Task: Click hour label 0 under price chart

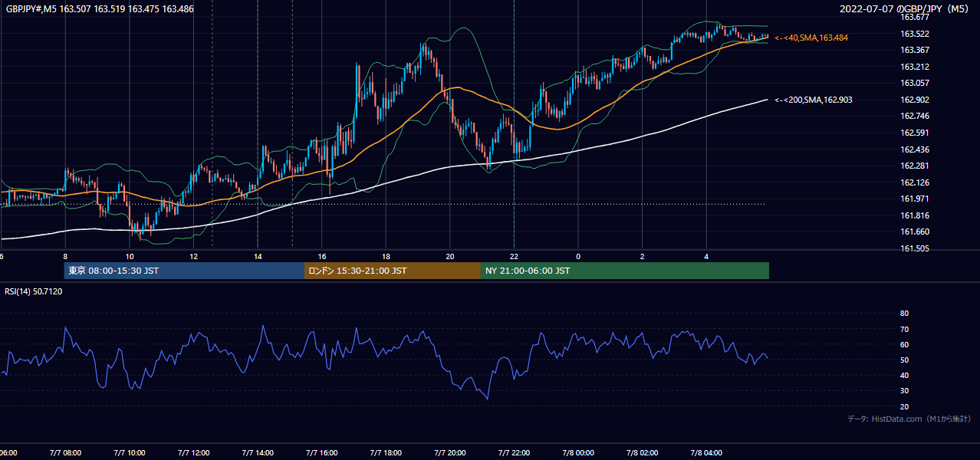Action: click(x=578, y=257)
